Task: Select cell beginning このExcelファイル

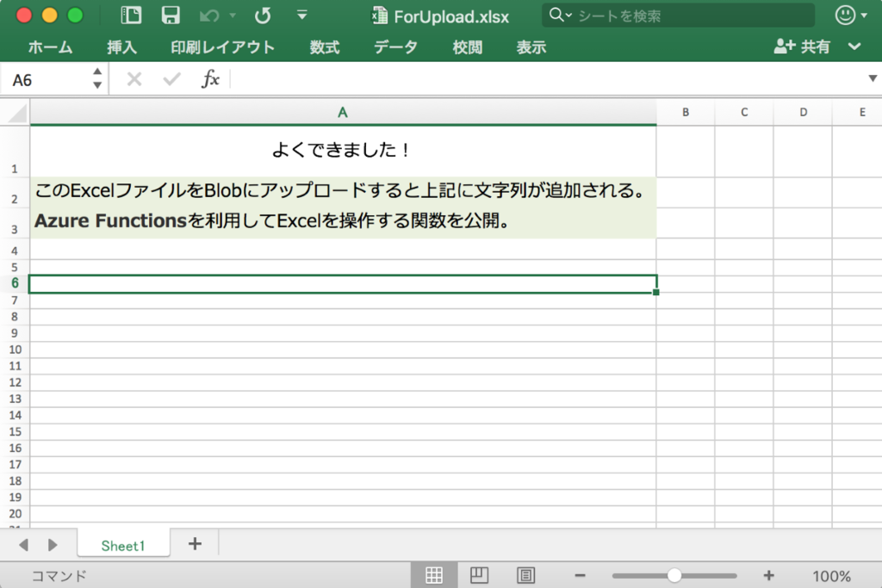Action: (343, 192)
